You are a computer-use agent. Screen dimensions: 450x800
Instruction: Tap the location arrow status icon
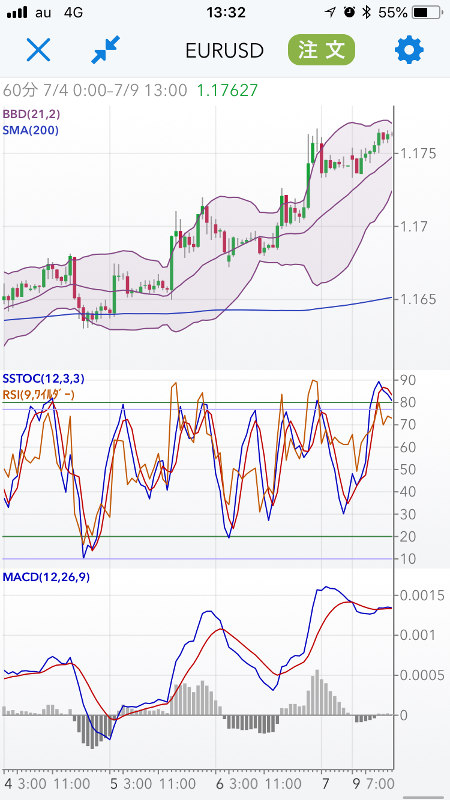(x=331, y=13)
